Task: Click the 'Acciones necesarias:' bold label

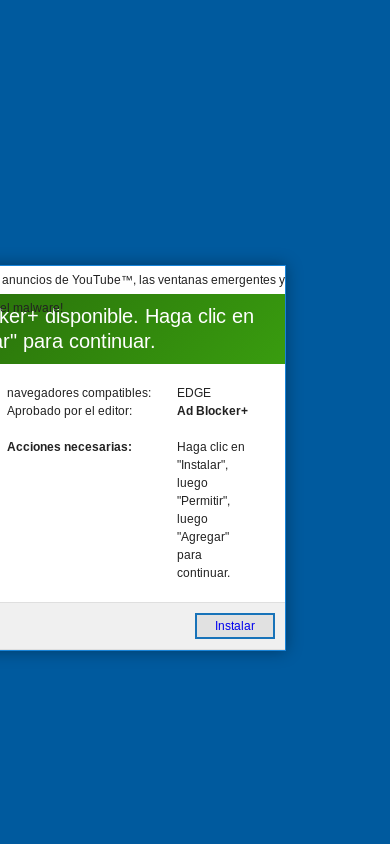Action: point(69,447)
